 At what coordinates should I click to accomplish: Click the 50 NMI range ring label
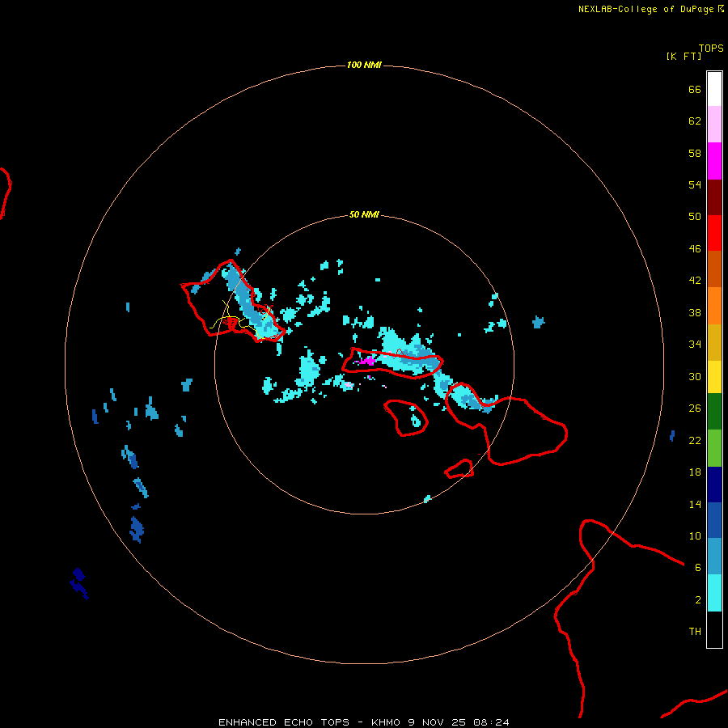(x=364, y=214)
